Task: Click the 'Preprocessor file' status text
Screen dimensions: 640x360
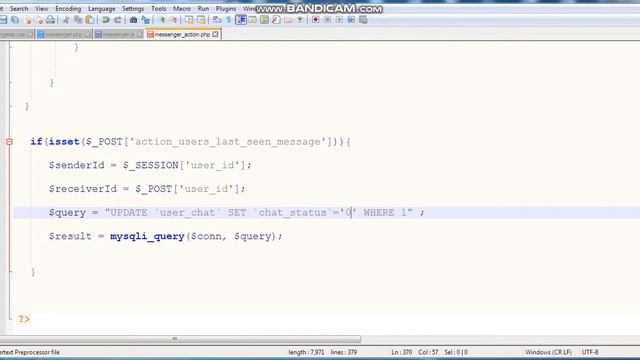Action: [37, 352]
